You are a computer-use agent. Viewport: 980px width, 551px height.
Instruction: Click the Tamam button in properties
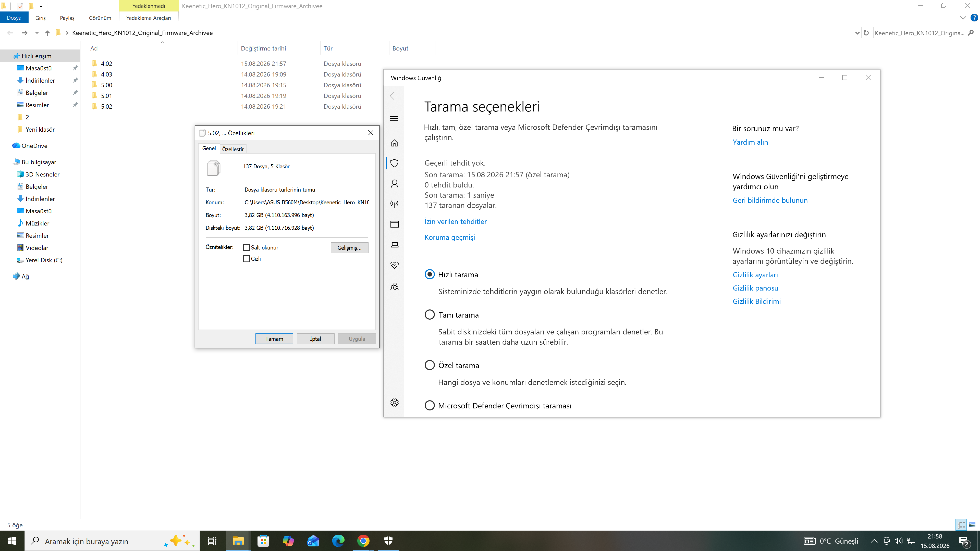click(274, 339)
